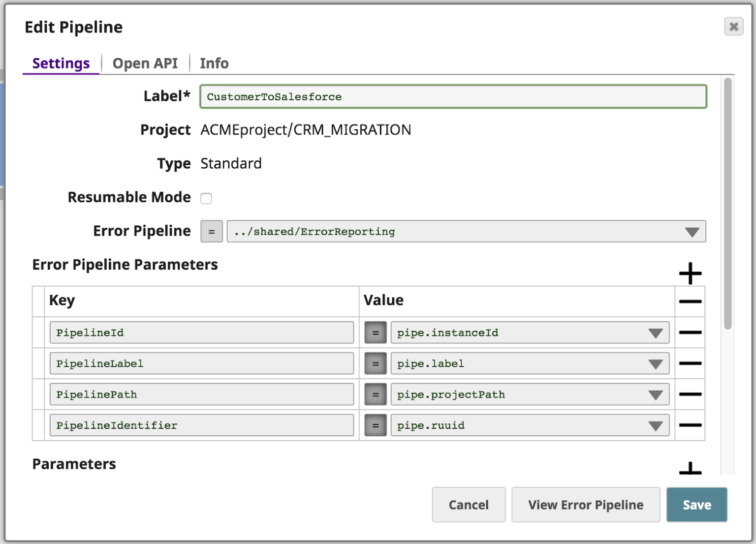The width and height of the screenshot is (756, 544).
Task: Save the pipeline settings
Action: 696,505
